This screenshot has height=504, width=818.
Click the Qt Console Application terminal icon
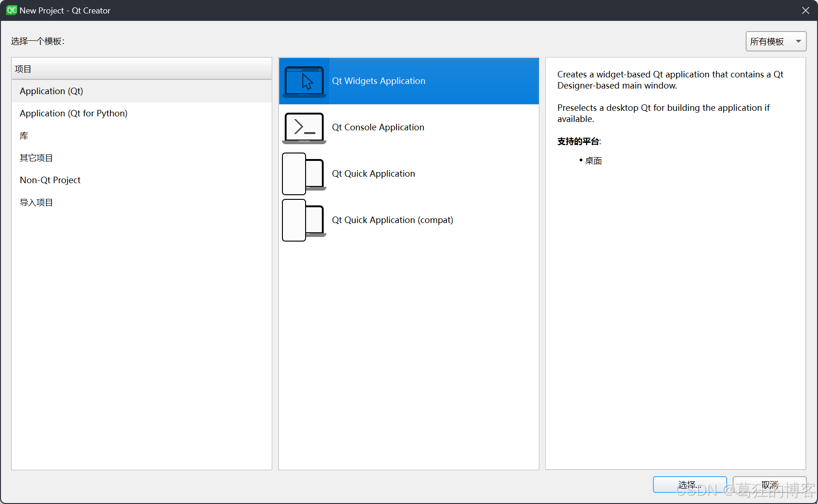click(x=304, y=128)
